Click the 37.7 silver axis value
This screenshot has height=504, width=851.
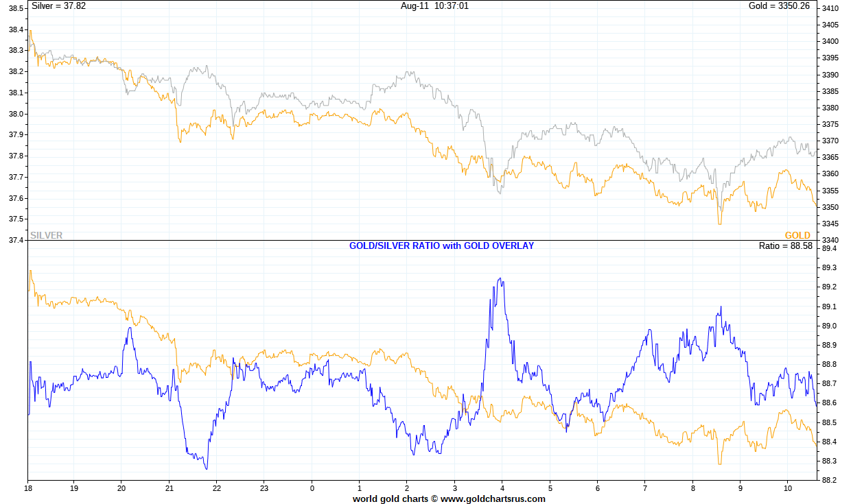(17, 177)
